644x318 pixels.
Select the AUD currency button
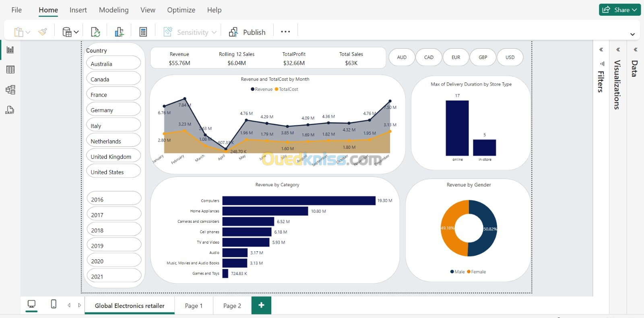point(402,57)
